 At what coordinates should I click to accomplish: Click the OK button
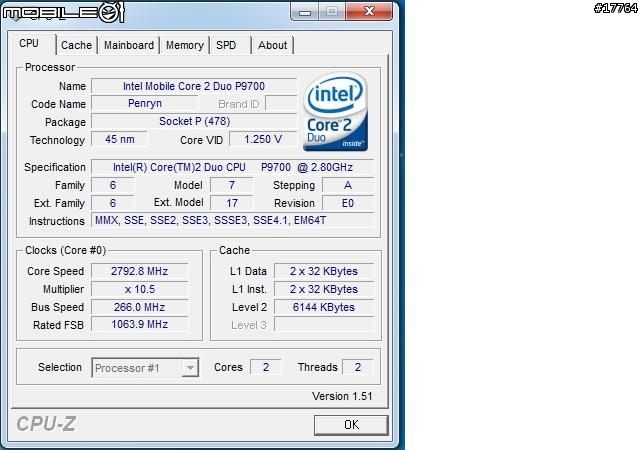(x=351, y=425)
